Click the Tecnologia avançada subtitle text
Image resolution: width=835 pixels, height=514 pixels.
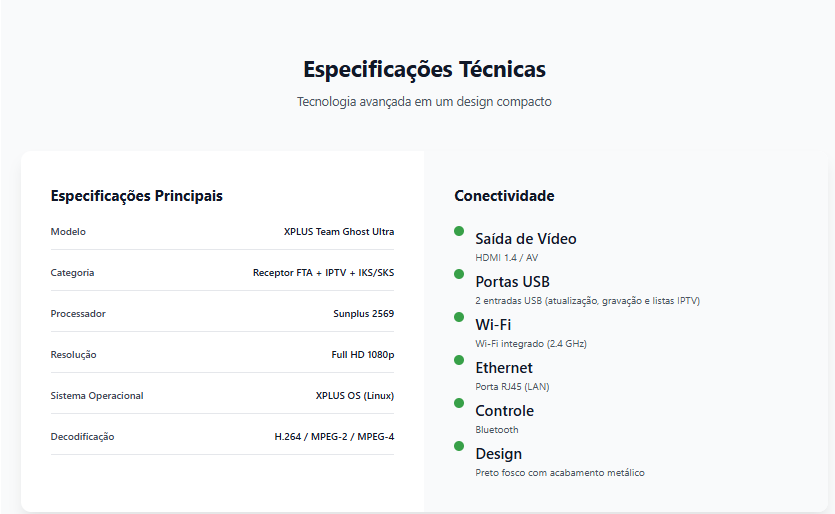point(424,102)
